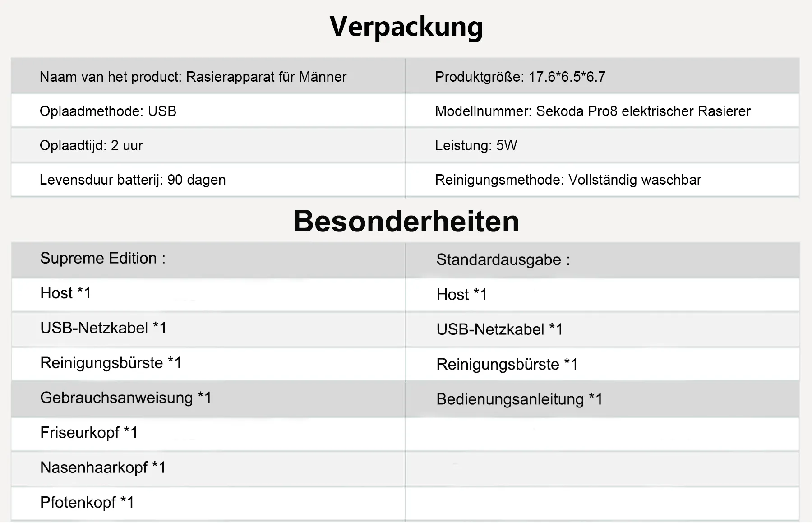Click the Nasenhaarkopf *1 item
Image resolution: width=812 pixels, height=523 pixels.
[103, 467]
